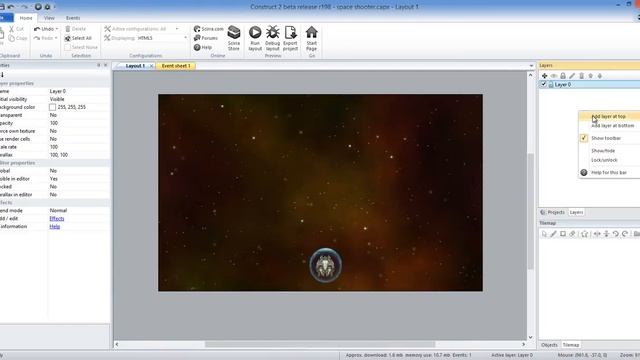Viewport: 640px width, 360px height.
Task: Click the horizontal scrollbar thumb of the layout
Action: pyautogui.click(x=320, y=344)
